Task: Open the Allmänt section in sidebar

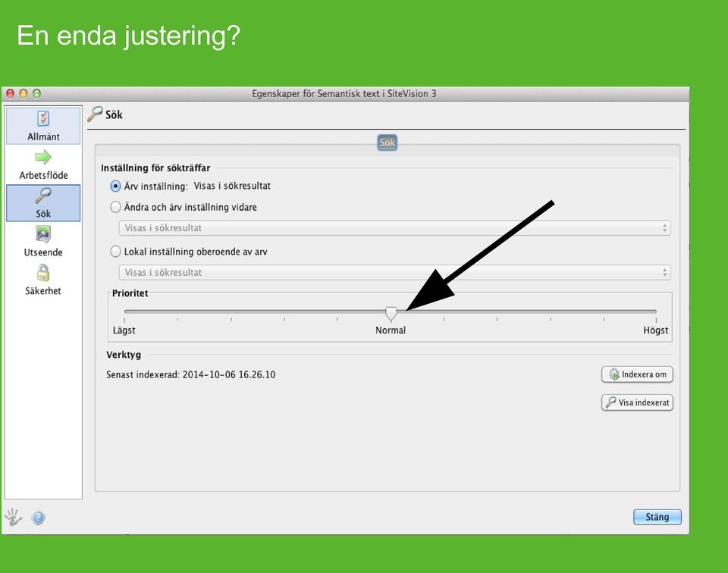Action: point(43,126)
